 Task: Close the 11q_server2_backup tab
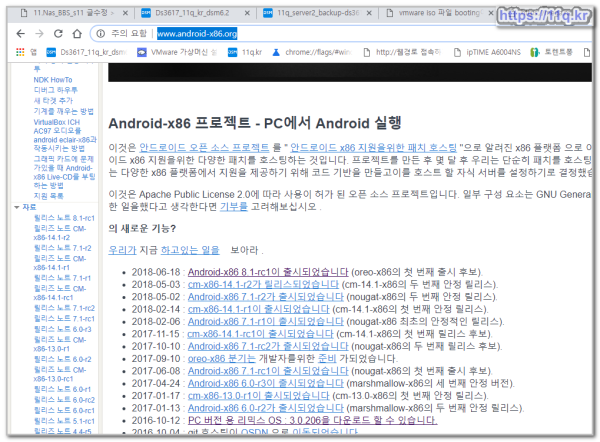369,13
